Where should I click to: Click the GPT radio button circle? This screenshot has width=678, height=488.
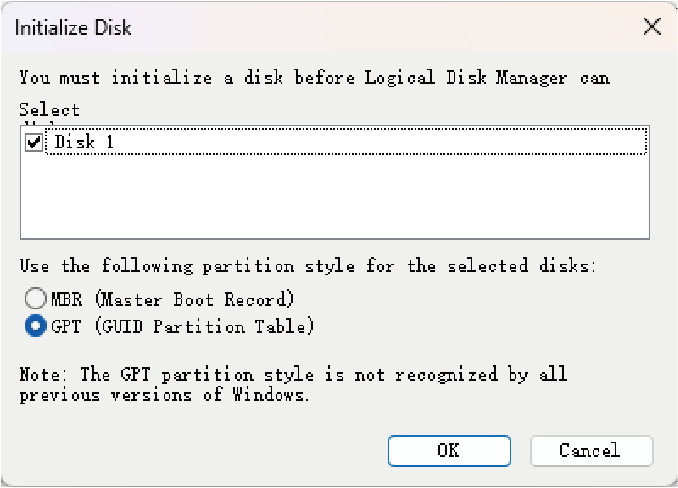tap(36, 326)
